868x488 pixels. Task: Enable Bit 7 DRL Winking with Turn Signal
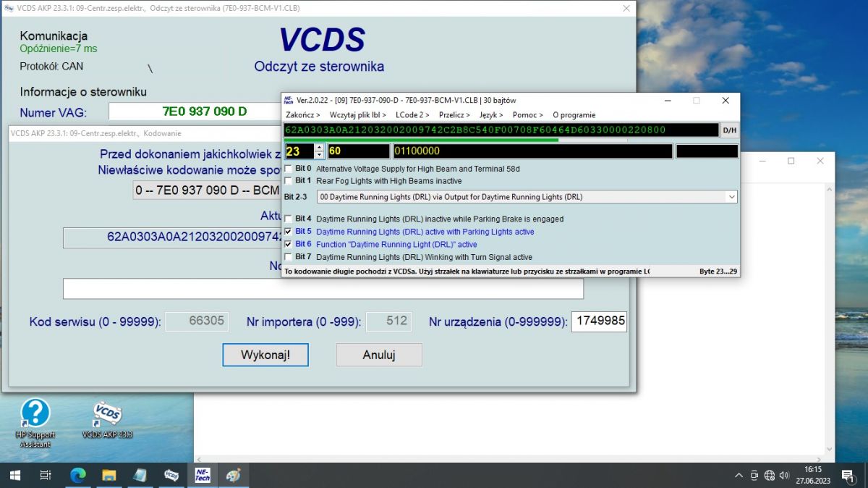[289, 257]
